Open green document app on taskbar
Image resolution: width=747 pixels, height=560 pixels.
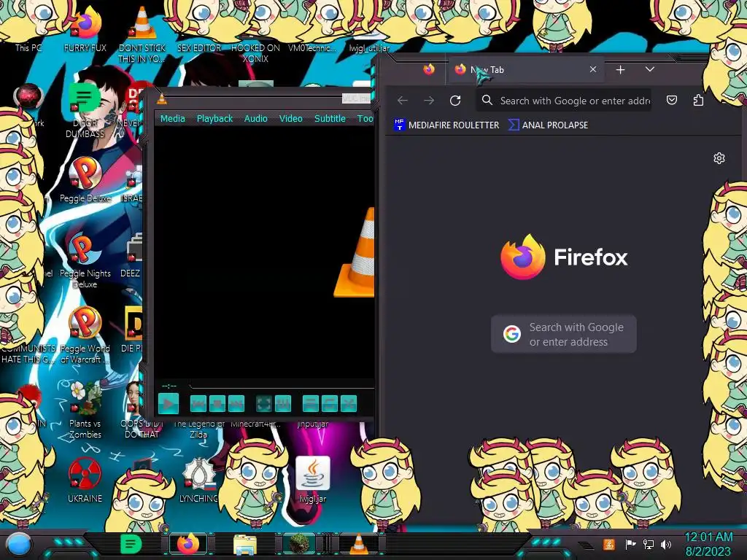click(x=131, y=544)
